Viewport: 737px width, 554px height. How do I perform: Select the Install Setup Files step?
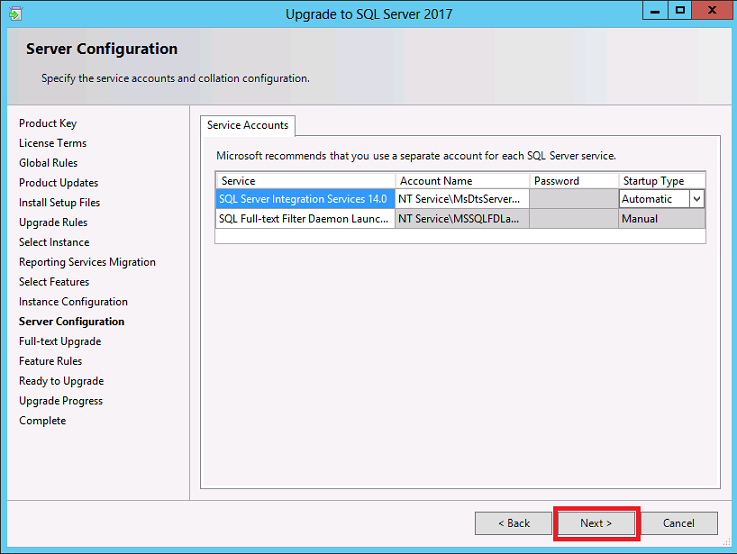(60, 203)
